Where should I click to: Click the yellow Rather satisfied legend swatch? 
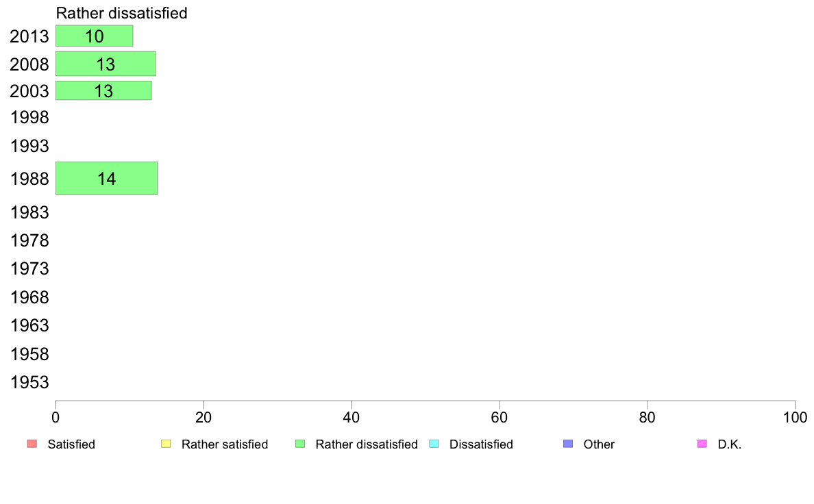point(166,444)
